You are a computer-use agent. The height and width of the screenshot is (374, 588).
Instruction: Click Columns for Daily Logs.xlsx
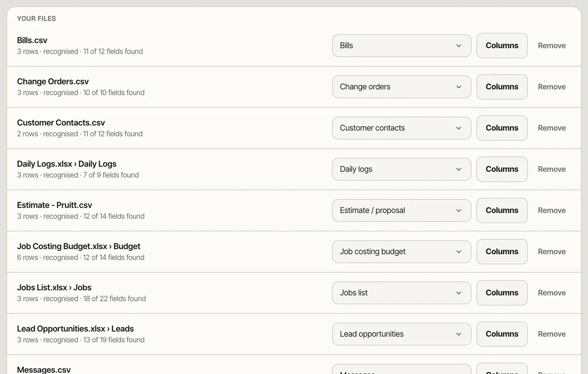click(502, 169)
